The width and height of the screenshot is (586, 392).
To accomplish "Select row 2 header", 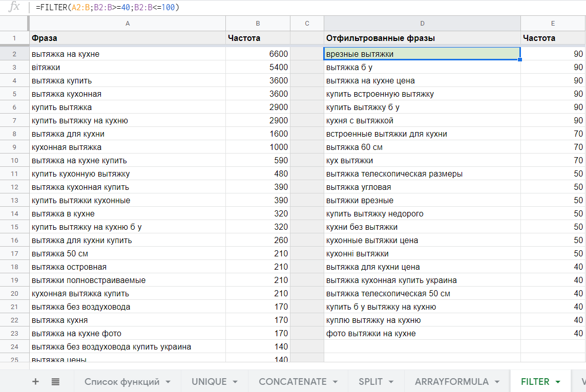I will click(14, 54).
